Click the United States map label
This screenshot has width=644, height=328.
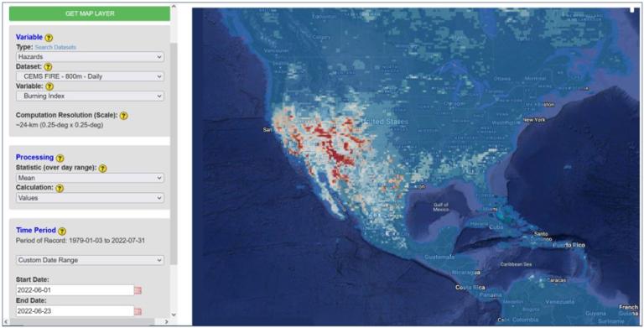tap(385, 122)
